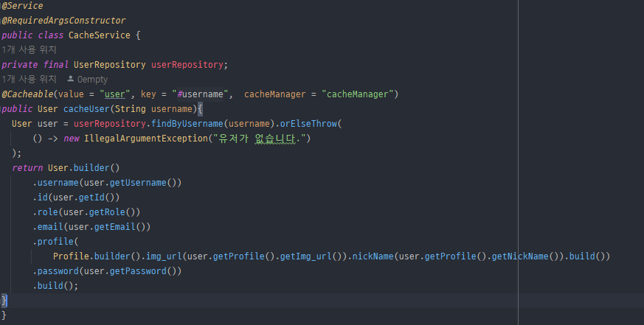Click the person icon beside 0empty
Screen dimensions: 644x325
[x=71, y=78]
